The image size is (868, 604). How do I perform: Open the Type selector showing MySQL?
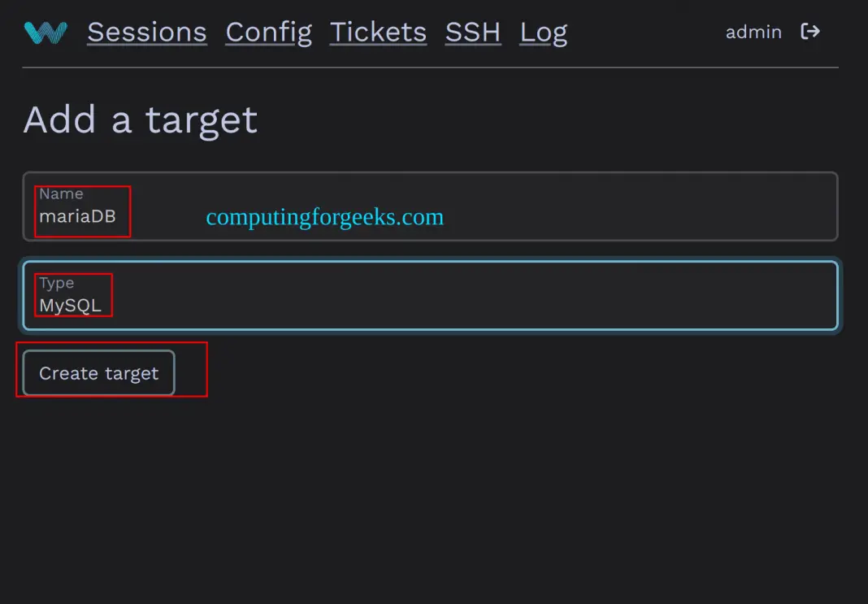click(429, 295)
